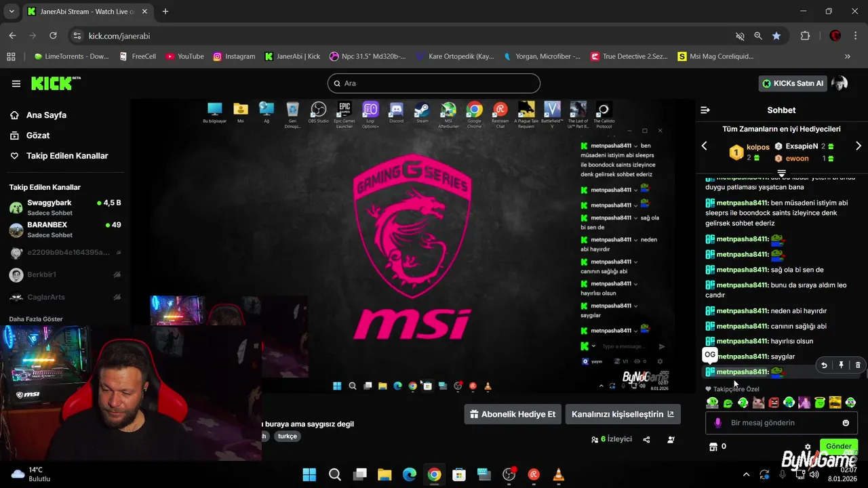Click the turkçe stream tag
The height and width of the screenshot is (488, 868).
pyautogui.click(x=288, y=436)
